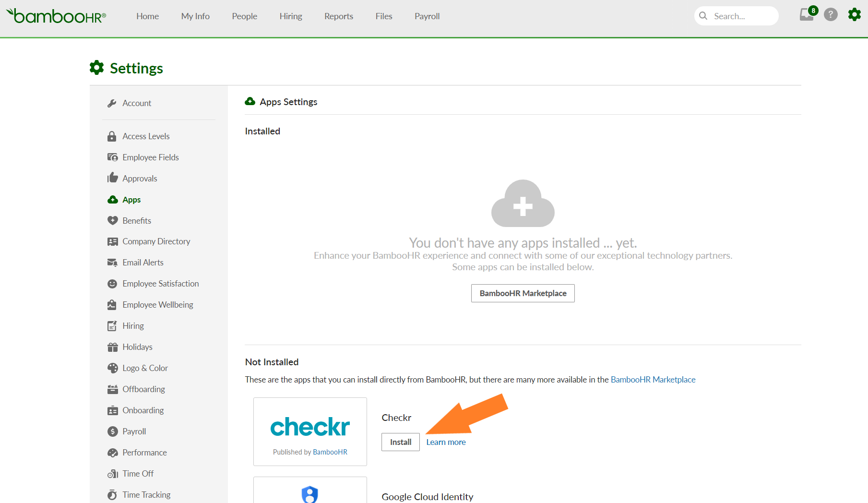Select Employee Fields in sidebar
The height and width of the screenshot is (503, 868).
point(151,157)
